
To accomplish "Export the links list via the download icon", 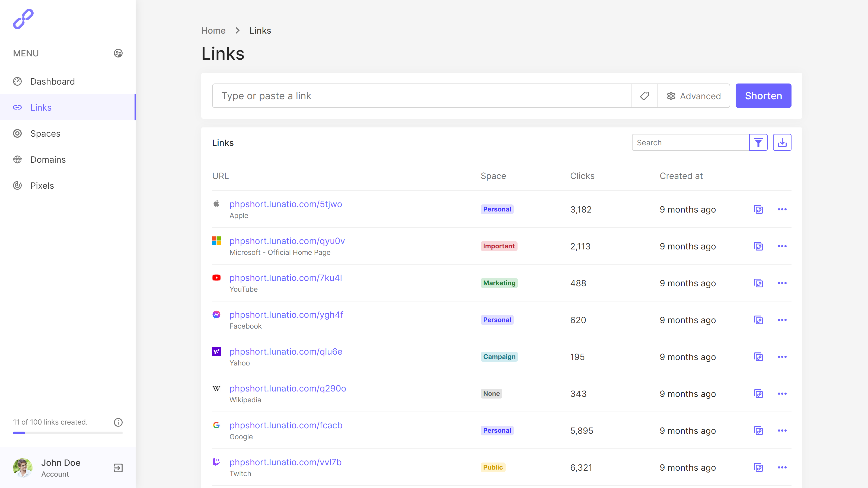I will pyautogui.click(x=782, y=142).
